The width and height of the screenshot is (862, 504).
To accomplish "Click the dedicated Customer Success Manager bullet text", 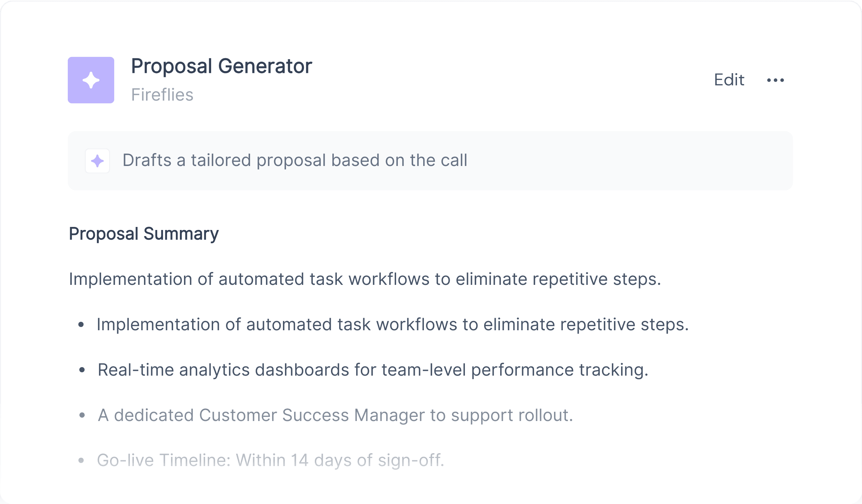I will click(x=335, y=416).
